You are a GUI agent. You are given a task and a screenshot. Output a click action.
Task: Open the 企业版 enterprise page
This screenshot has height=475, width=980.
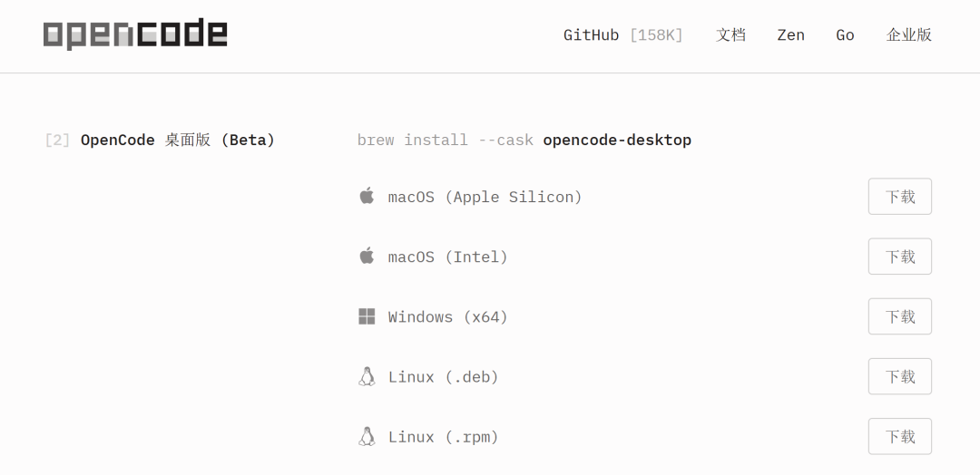point(908,35)
